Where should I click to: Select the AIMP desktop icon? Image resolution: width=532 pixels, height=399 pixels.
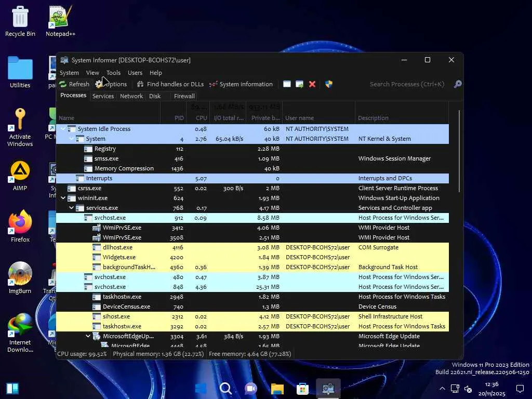(20, 176)
